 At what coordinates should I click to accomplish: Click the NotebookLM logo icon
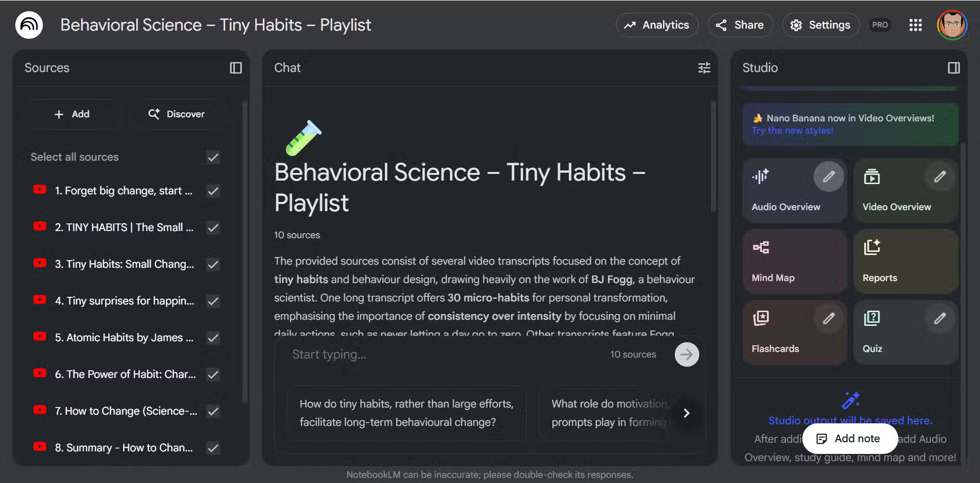pyautogui.click(x=29, y=25)
